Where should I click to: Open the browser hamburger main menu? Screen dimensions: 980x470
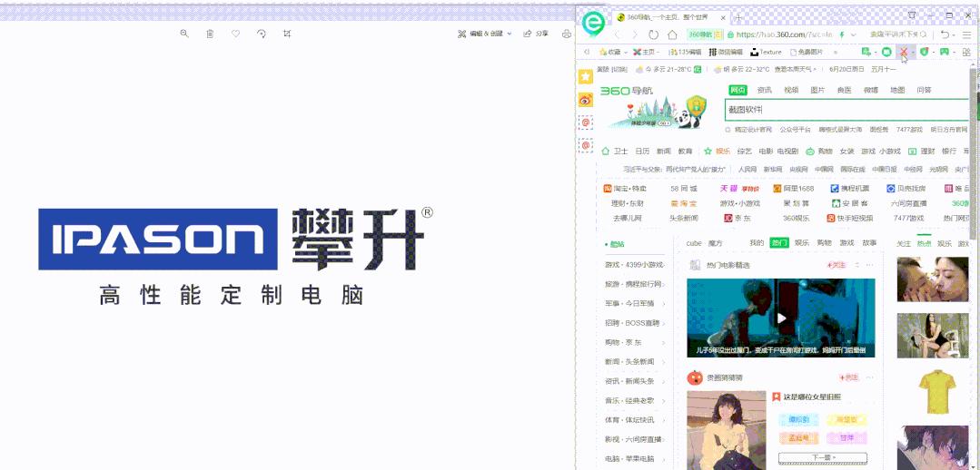[x=967, y=34]
